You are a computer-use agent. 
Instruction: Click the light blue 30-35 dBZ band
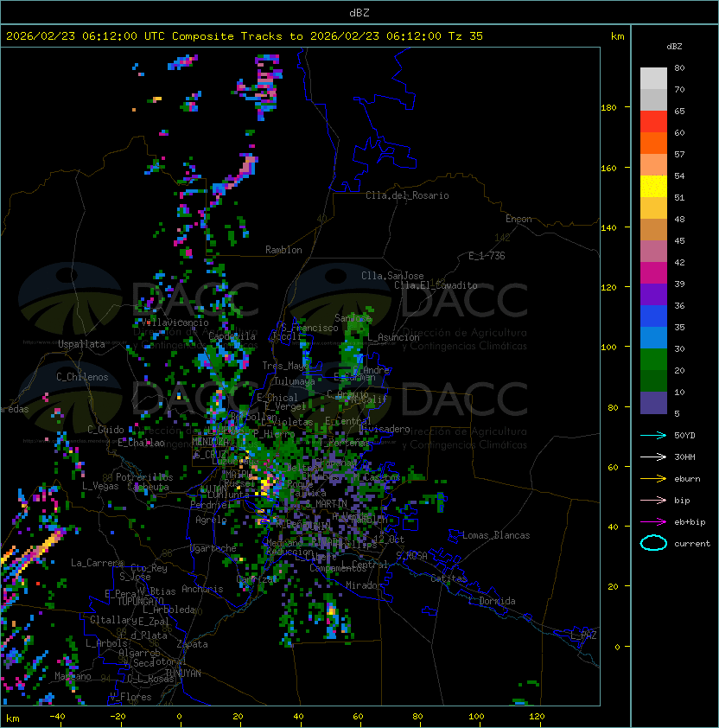(653, 337)
